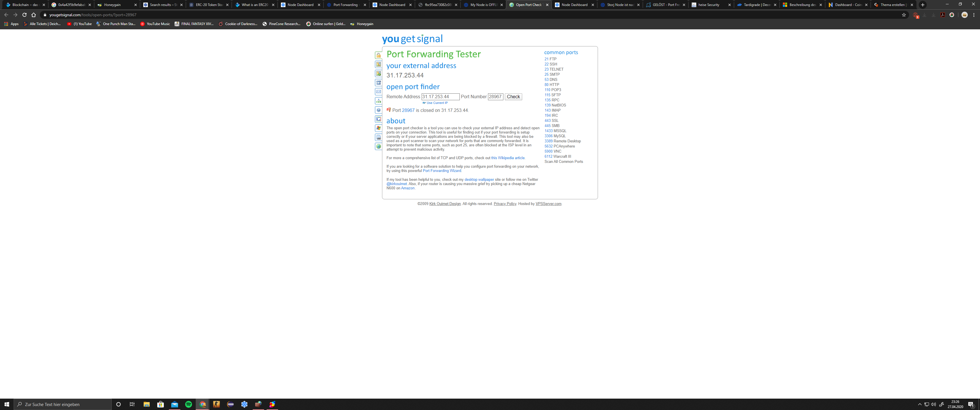The image size is (980, 410).
Task: Open the YouTube Music bookmark
Action: 155,24
